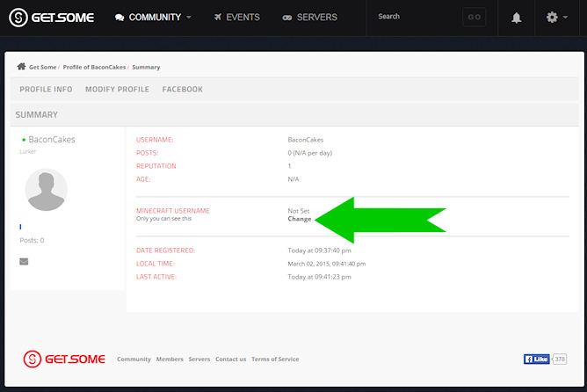This screenshot has height=392, width=587.
Task: Click the home icon in breadcrumb
Action: point(21,67)
